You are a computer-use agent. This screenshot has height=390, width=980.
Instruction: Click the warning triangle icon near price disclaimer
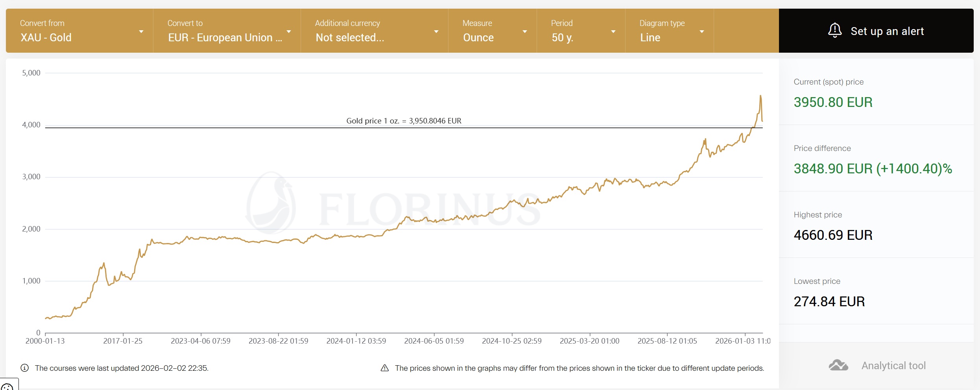point(385,368)
